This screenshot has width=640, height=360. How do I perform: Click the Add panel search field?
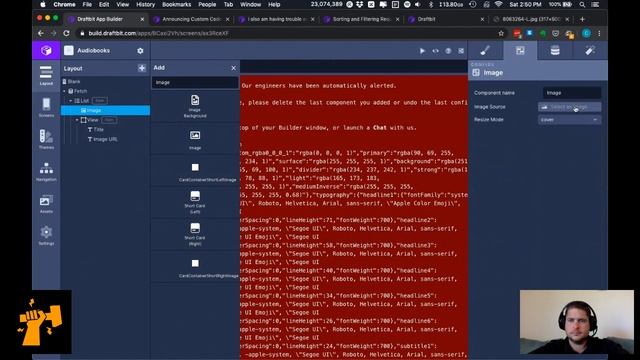pos(195,82)
